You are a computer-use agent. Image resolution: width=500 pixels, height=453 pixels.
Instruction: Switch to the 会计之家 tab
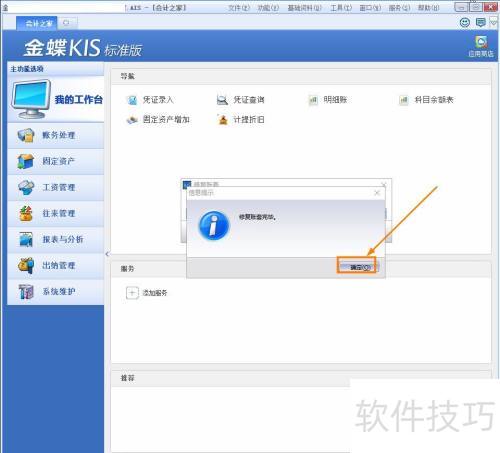click(x=37, y=23)
